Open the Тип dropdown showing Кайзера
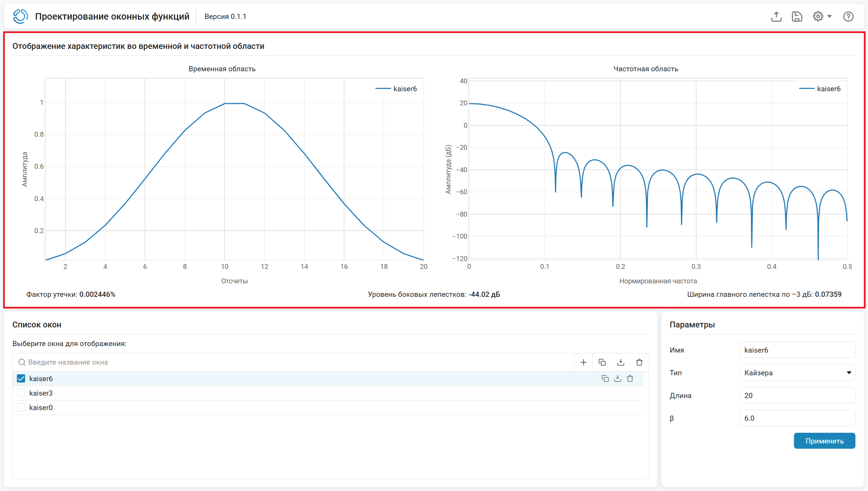This screenshot has height=491, width=868. tap(797, 373)
